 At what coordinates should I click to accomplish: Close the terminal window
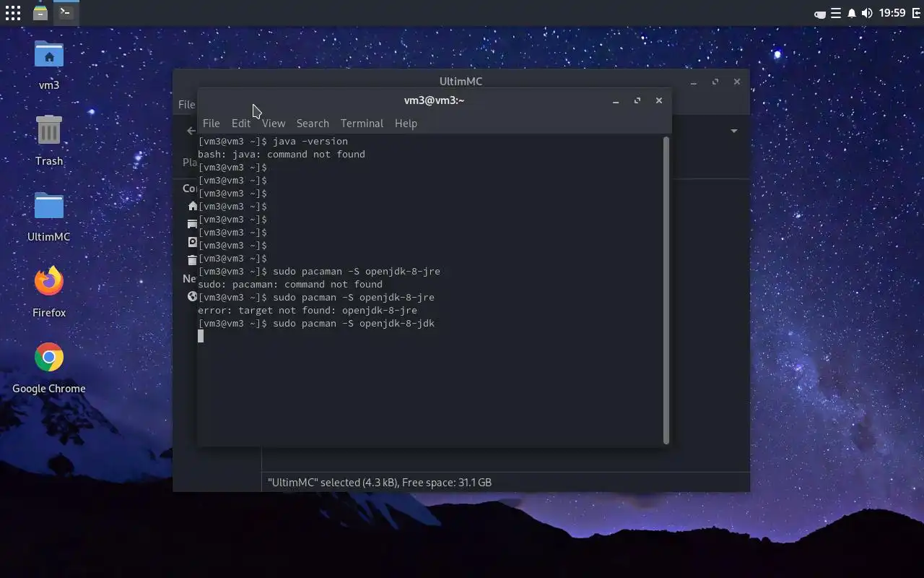(659, 101)
